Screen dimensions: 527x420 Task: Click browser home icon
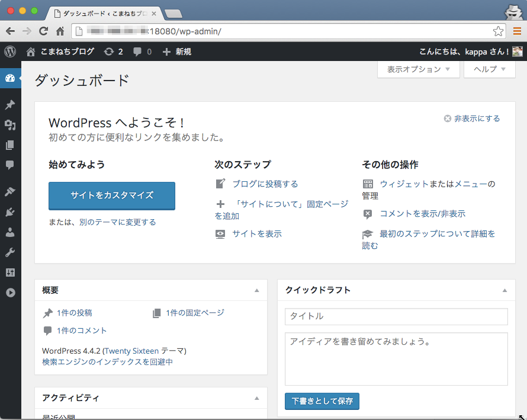(x=60, y=31)
